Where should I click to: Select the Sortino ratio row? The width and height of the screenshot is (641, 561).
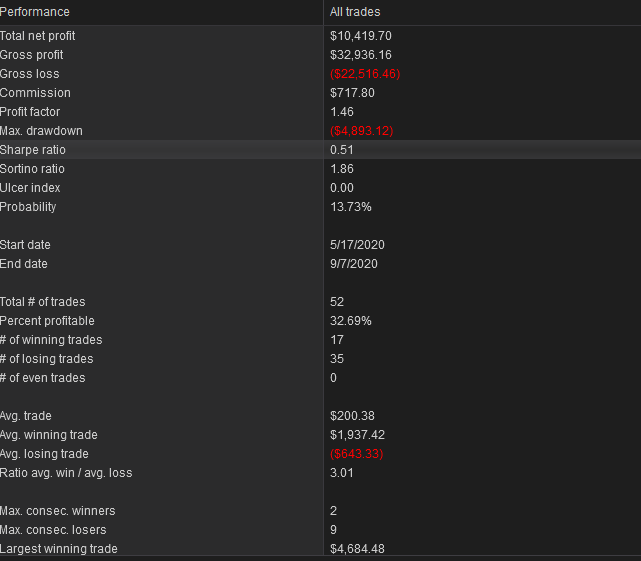click(x=320, y=169)
